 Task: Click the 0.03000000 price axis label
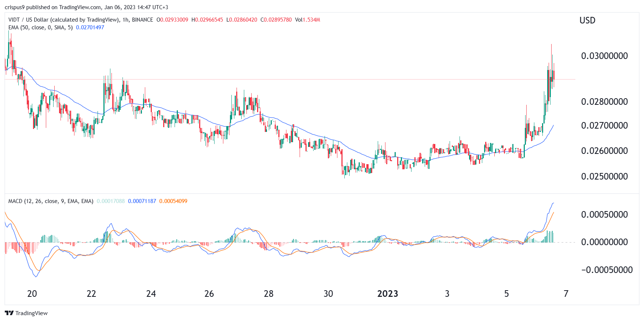pyautogui.click(x=604, y=56)
